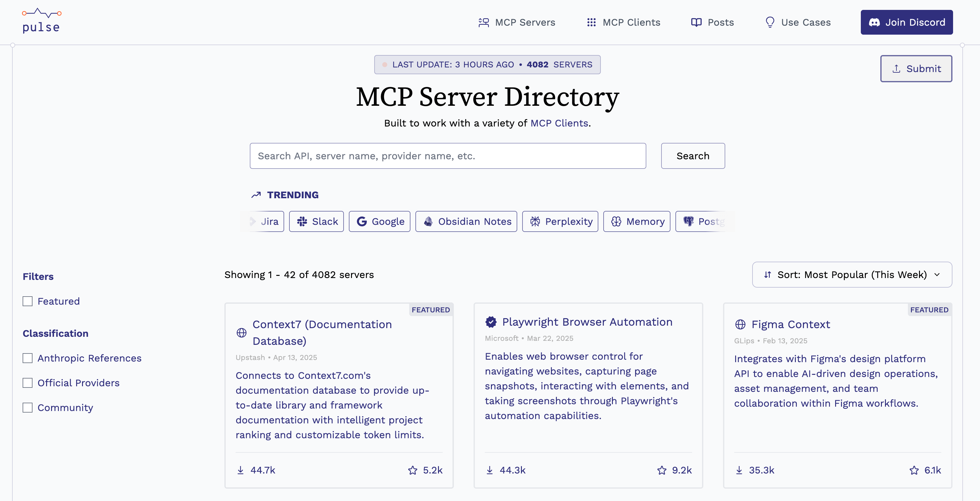Click globe icon beside Context7 title
Image resolution: width=980 pixels, height=501 pixels.
coord(241,333)
